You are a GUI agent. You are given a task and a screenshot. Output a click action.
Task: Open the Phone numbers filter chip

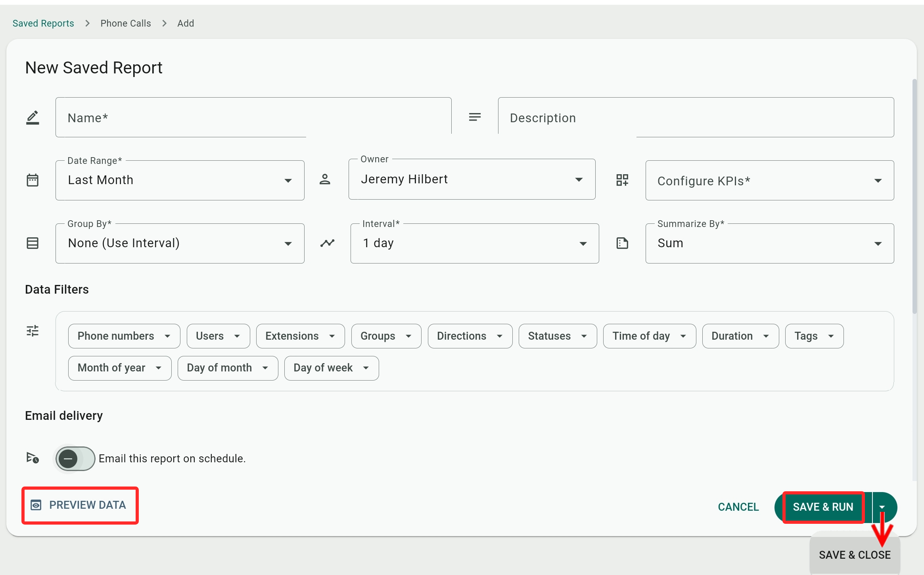pos(124,336)
